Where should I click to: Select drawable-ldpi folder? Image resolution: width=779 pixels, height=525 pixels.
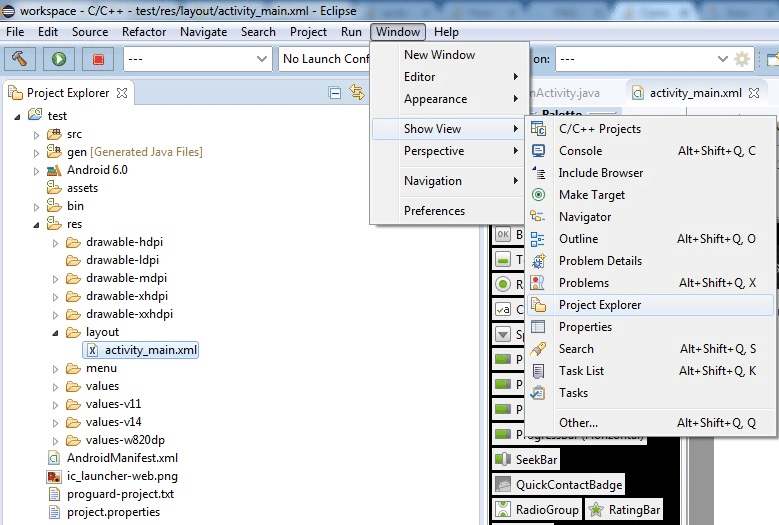pos(112,260)
